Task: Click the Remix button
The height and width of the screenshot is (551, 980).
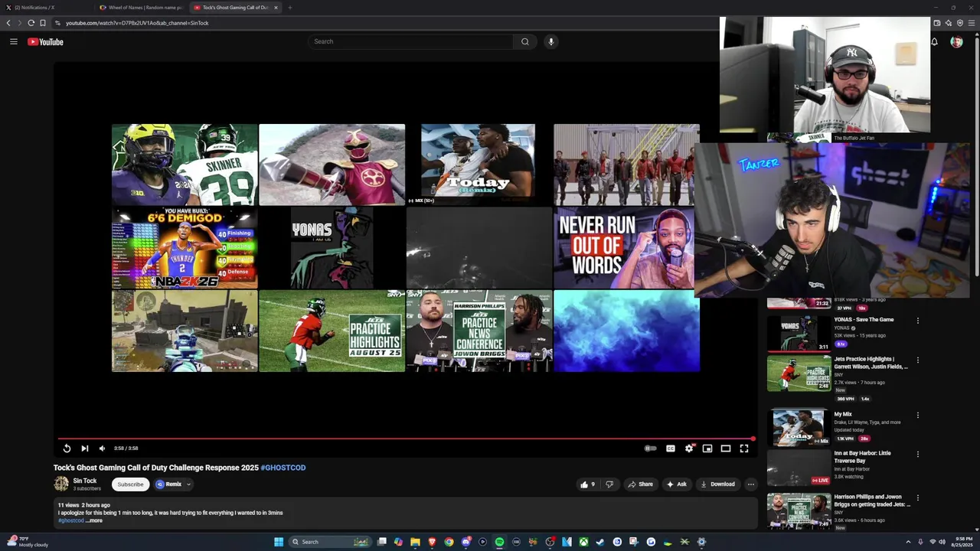Action: pyautogui.click(x=169, y=484)
